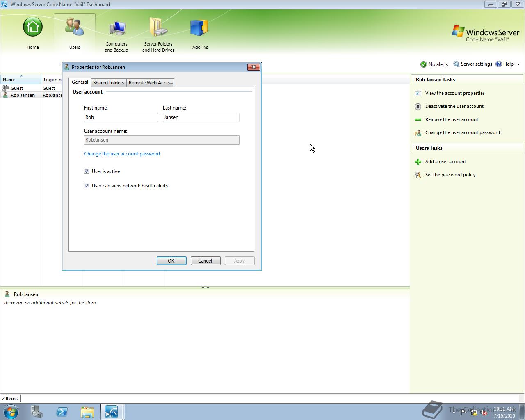Image resolution: width=525 pixels, height=420 pixels.
Task: Launch PowerShell from the taskbar
Action: 62,411
